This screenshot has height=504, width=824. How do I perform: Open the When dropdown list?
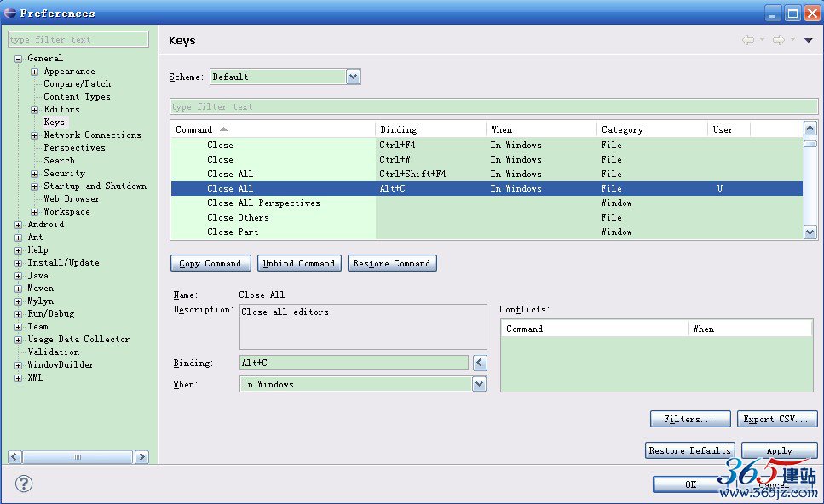(479, 384)
